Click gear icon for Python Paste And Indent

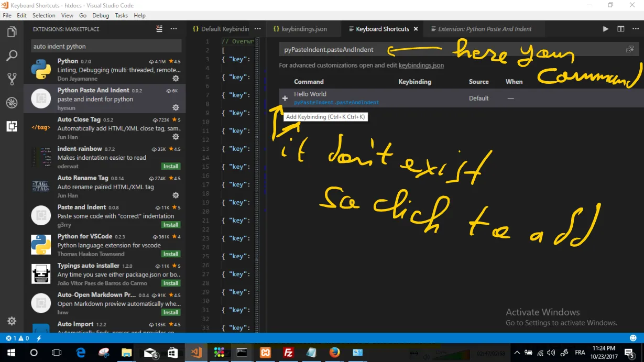tap(176, 107)
